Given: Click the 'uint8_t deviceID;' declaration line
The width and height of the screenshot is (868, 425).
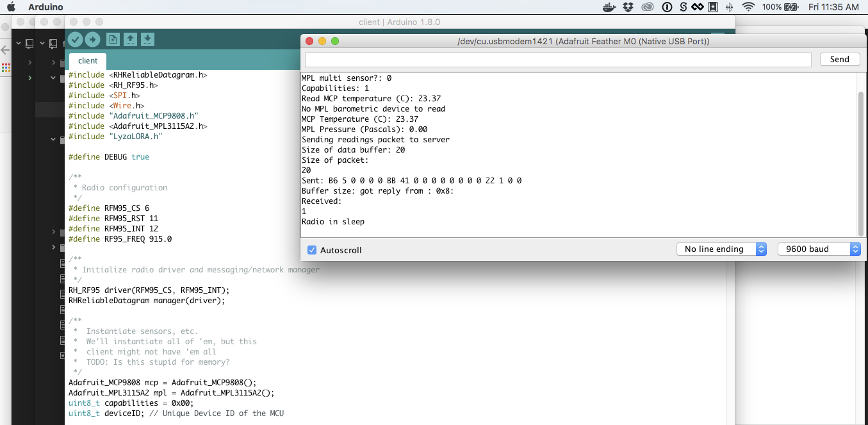Looking at the screenshot, I should click(176, 413).
